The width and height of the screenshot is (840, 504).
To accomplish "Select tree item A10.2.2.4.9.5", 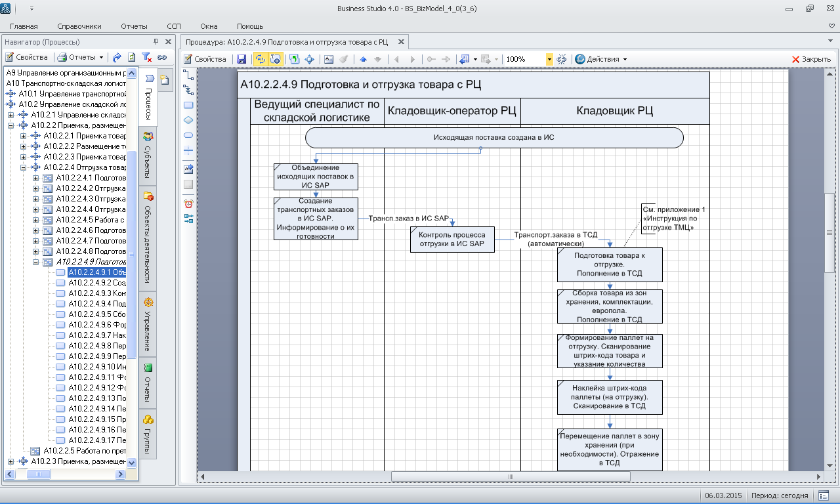I will [97, 314].
